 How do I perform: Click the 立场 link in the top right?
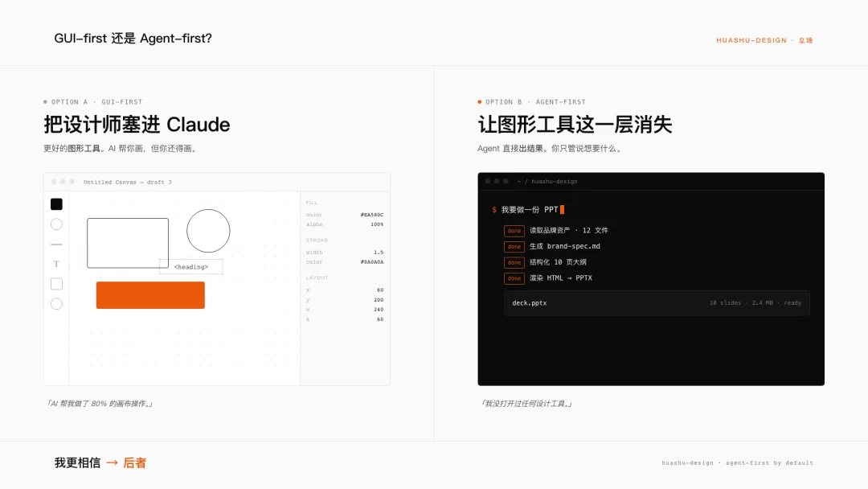point(806,39)
